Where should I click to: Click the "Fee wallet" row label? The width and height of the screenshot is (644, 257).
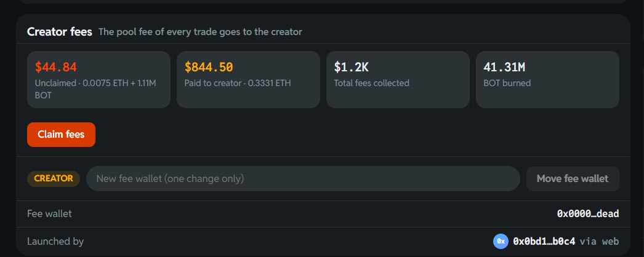tap(49, 213)
